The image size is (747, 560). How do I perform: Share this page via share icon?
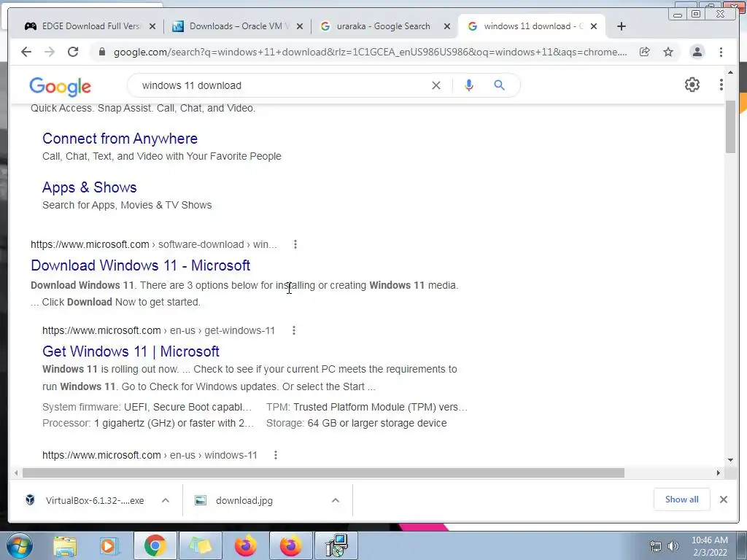(x=645, y=52)
